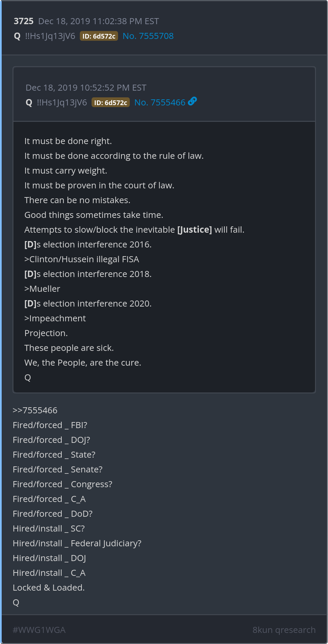The width and height of the screenshot is (328, 644).
Task: Click "Hired/install _ Federal Judiciary?" line
Action: (77, 543)
